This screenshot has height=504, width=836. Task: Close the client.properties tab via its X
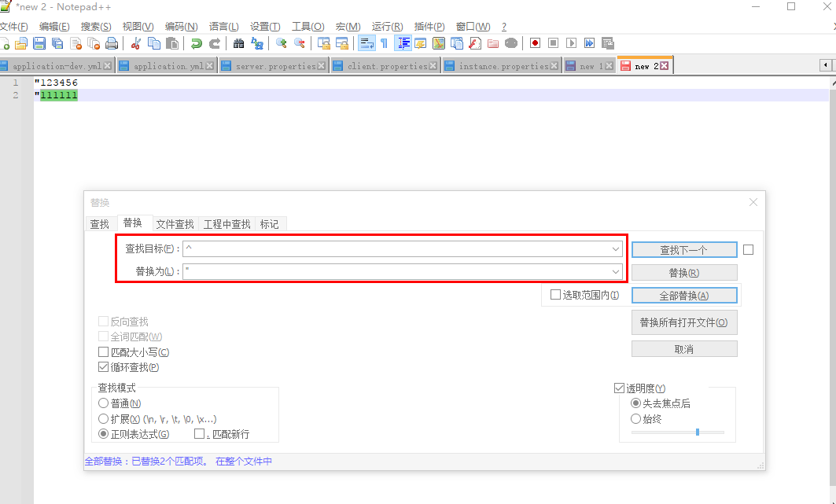pyautogui.click(x=433, y=66)
